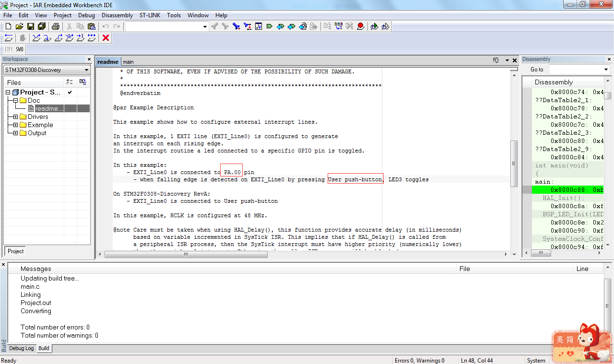614x364 pixels.
Task: Click the Navigate Forward arrow icon
Action: tap(314, 26)
